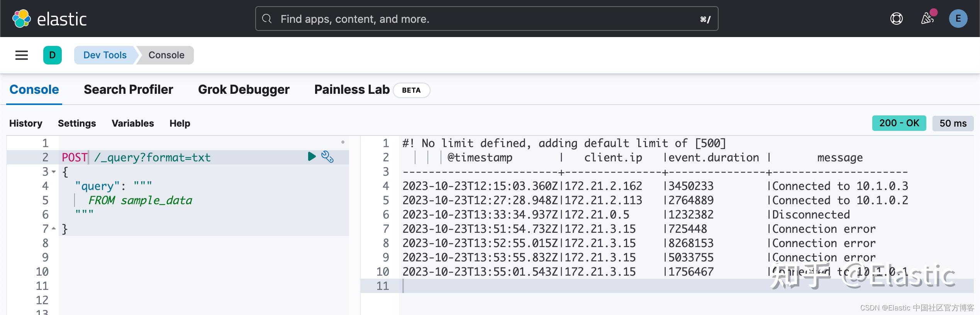Open the console History panel

25,123
